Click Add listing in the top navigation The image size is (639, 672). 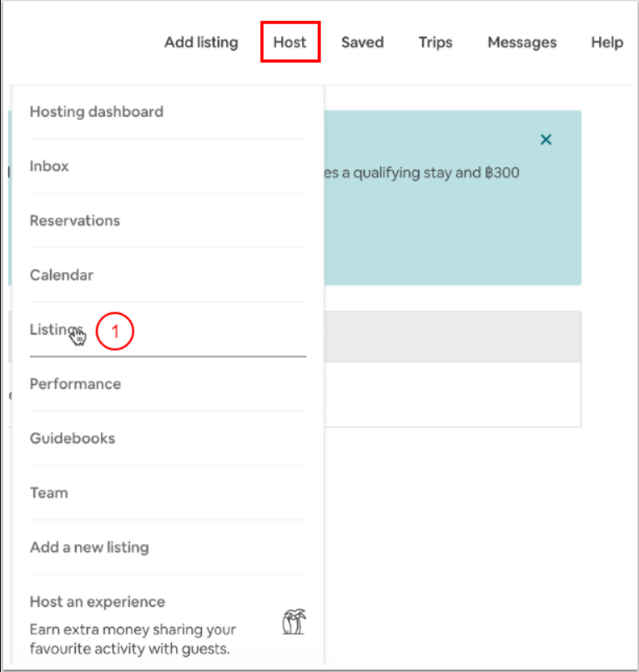coord(201,42)
